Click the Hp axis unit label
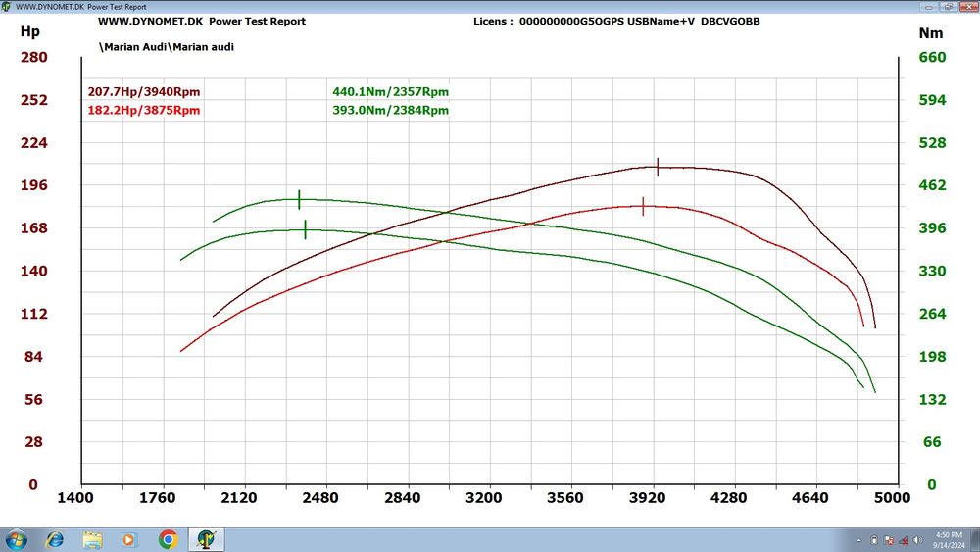 (30, 31)
